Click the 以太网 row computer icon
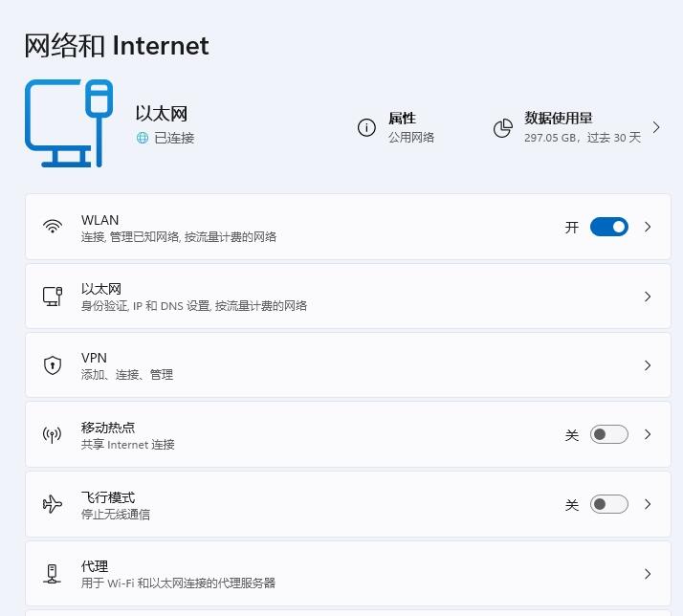This screenshot has width=683, height=616. pos(53,297)
